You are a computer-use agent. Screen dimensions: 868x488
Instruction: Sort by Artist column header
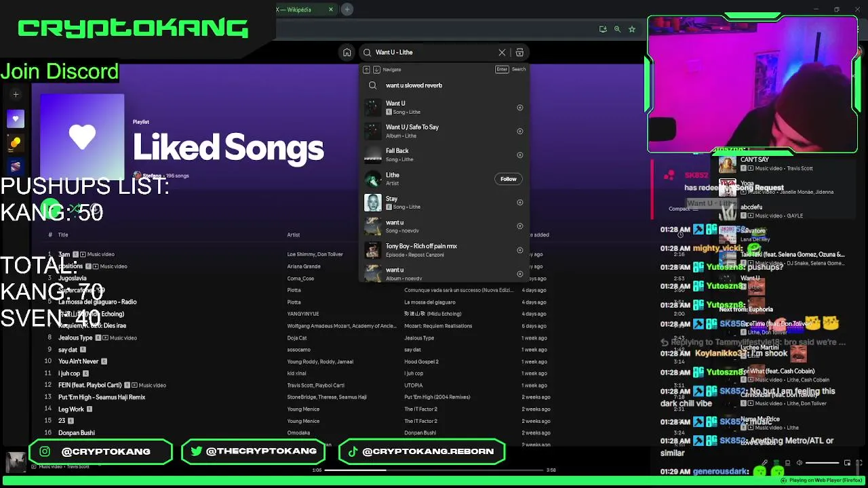tap(293, 235)
